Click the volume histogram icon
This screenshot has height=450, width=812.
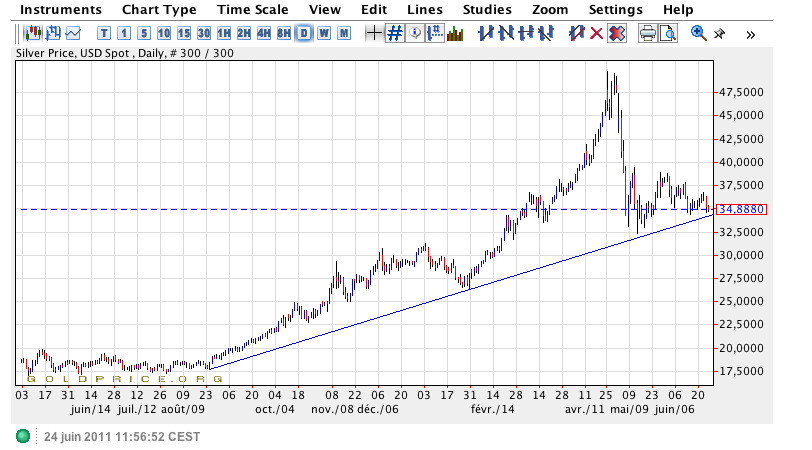[x=455, y=33]
